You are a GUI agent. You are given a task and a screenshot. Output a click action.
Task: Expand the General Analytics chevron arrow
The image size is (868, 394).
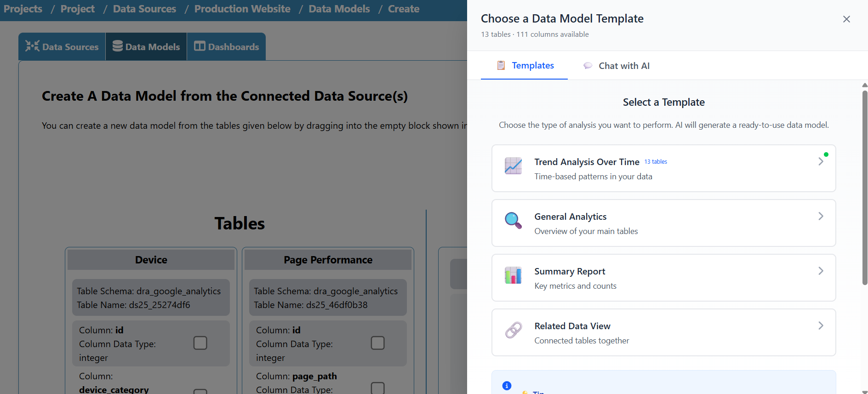(x=821, y=216)
